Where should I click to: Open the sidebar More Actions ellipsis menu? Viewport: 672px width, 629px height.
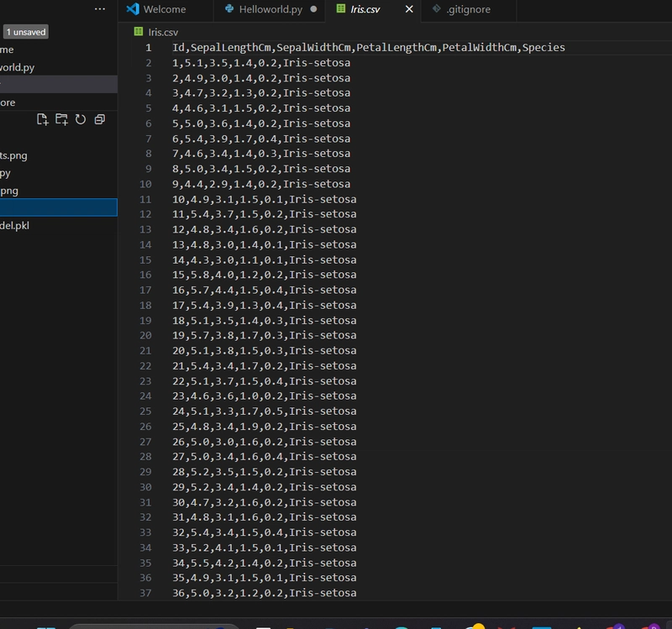click(x=100, y=9)
